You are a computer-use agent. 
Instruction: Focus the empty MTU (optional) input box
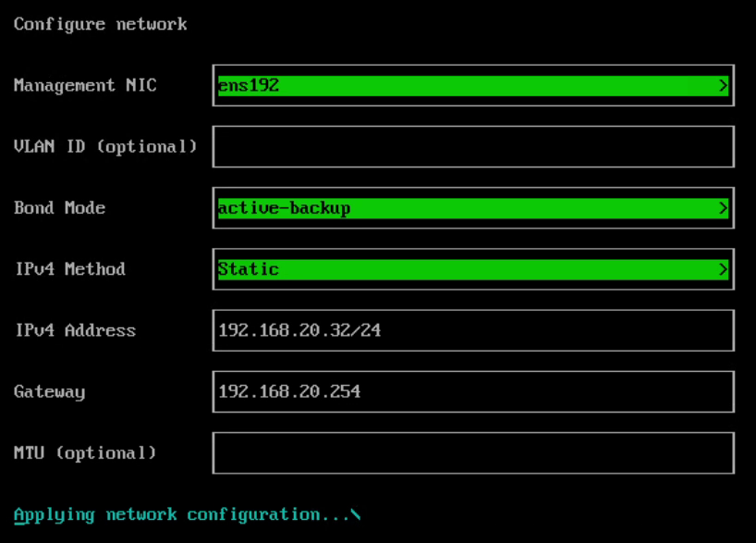473,453
